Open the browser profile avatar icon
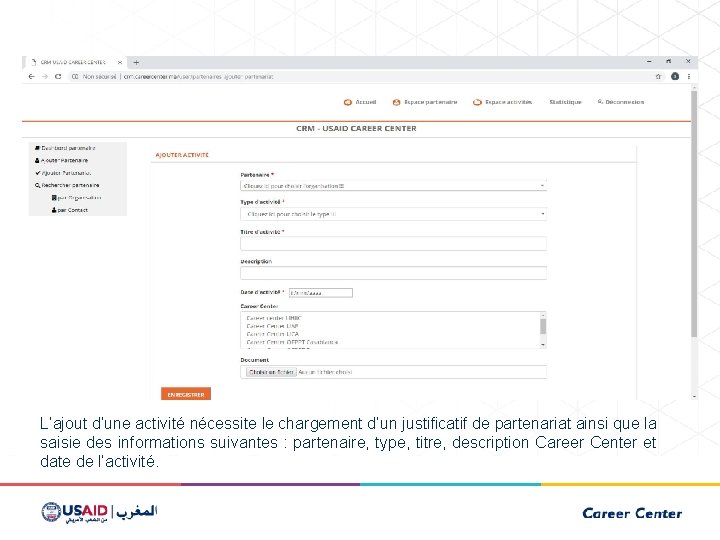720x540 pixels. (675, 77)
